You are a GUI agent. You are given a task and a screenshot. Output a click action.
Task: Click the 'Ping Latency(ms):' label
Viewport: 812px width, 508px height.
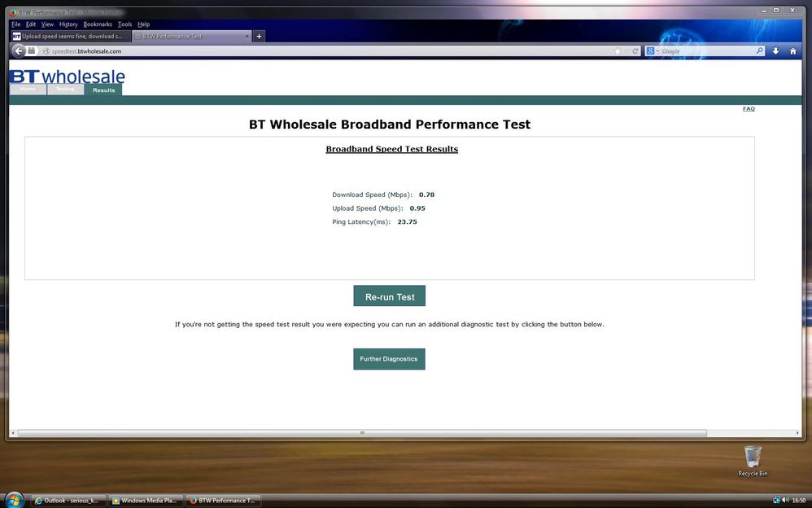click(361, 222)
